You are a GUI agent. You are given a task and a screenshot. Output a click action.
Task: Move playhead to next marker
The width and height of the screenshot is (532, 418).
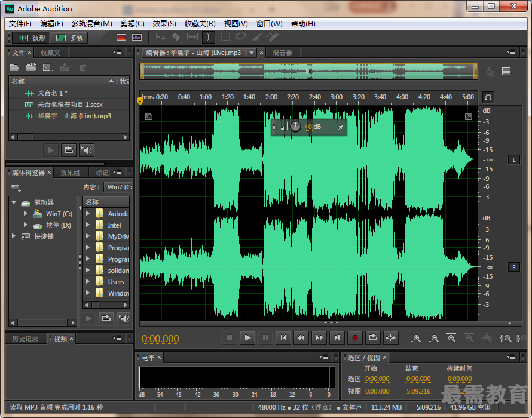point(337,337)
